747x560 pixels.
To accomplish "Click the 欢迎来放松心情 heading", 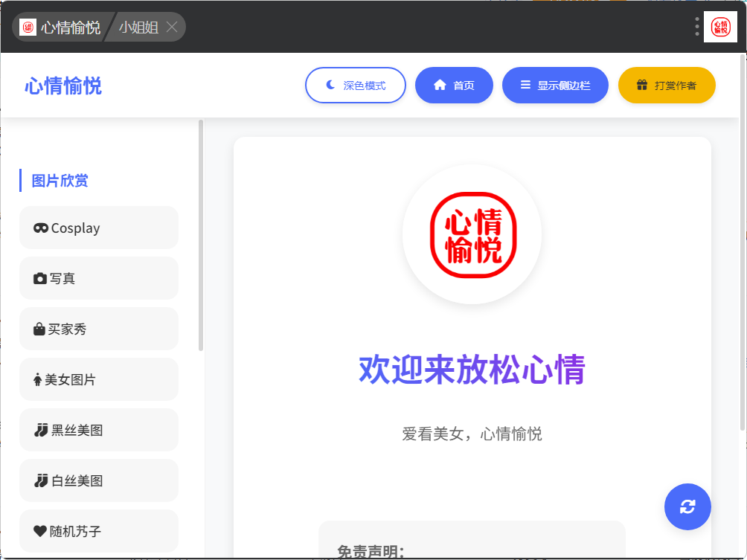I will [472, 369].
